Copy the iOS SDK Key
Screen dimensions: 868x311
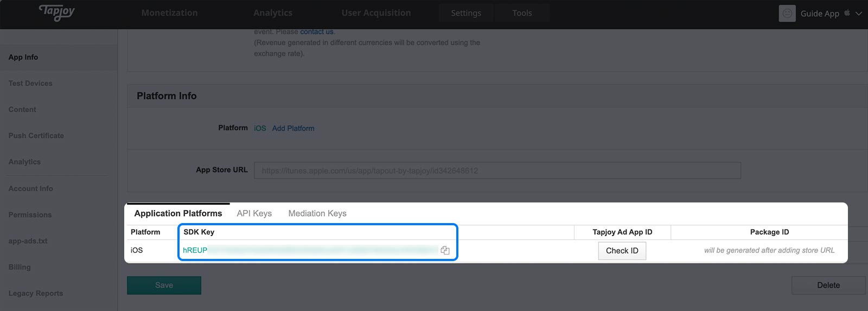445,250
